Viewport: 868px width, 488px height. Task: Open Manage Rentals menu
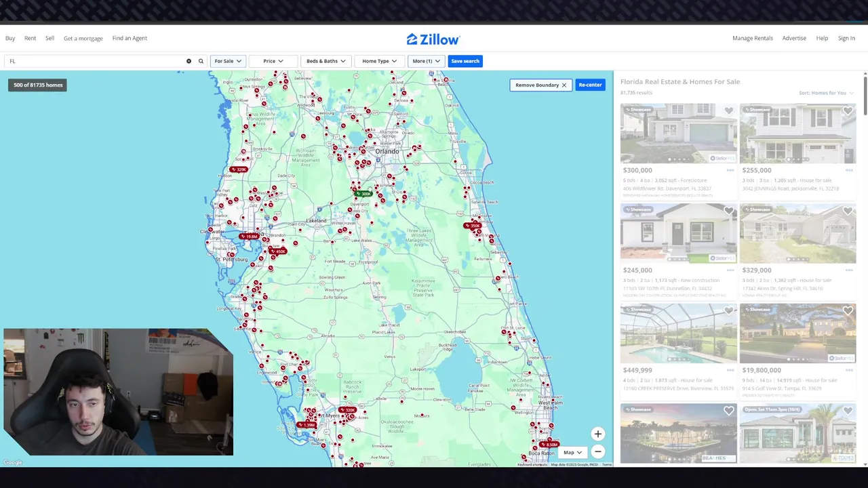[753, 38]
